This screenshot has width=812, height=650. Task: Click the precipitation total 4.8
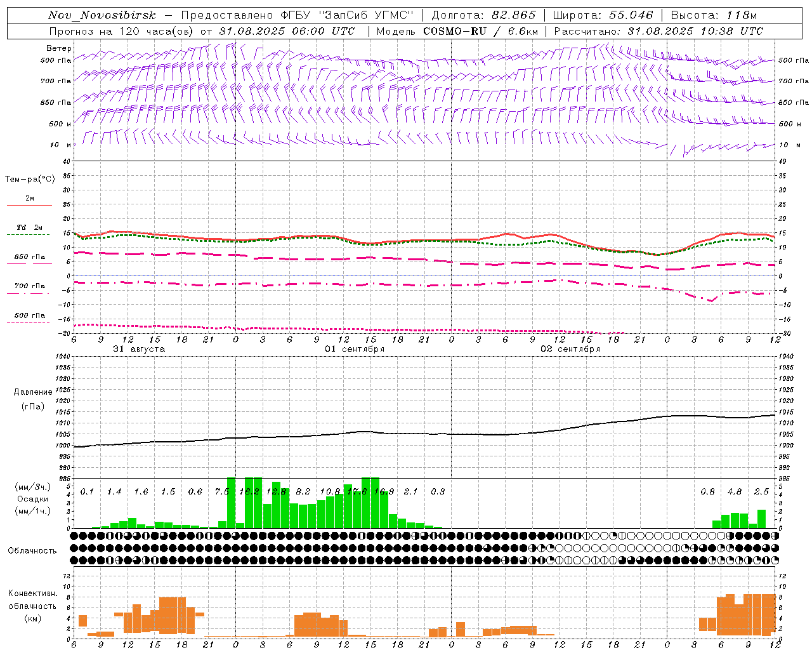tap(735, 492)
